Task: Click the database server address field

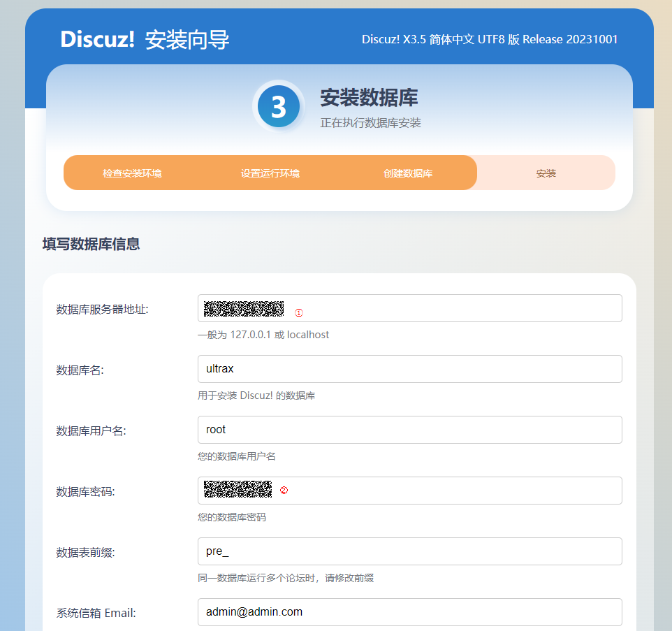Action: 410,308
